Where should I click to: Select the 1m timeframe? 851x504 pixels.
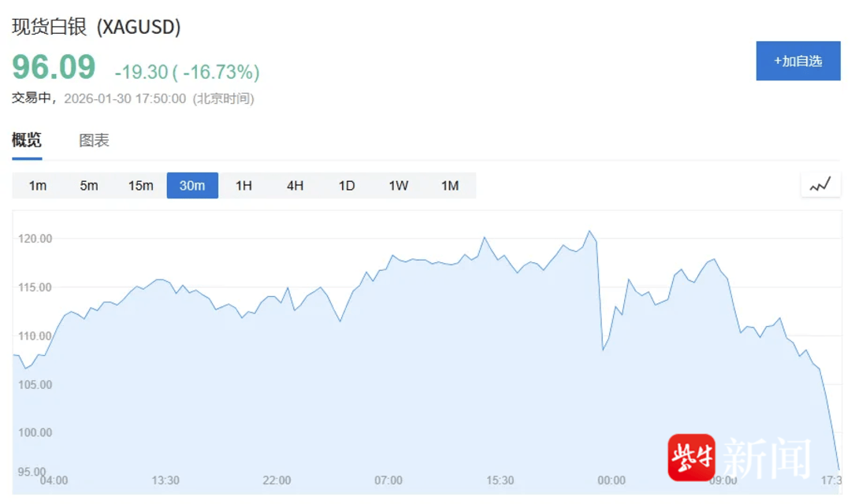click(x=38, y=186)
